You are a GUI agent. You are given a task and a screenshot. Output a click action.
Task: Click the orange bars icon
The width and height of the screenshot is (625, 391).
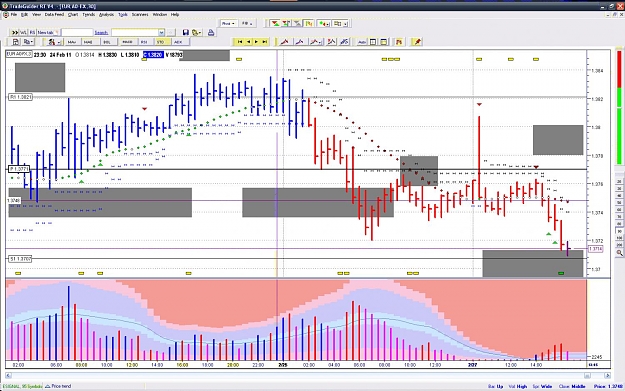click(x=399, y=41)
